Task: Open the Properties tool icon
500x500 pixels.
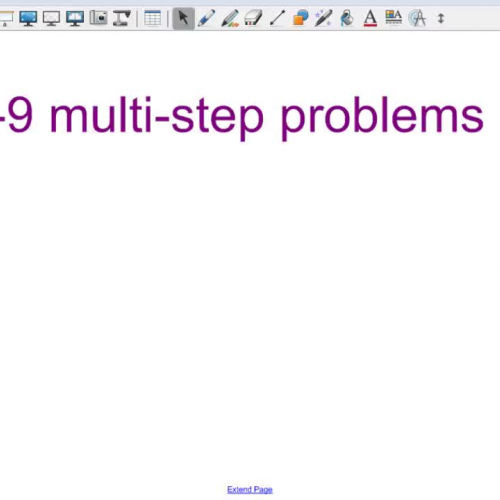Action: click(394, 17)
